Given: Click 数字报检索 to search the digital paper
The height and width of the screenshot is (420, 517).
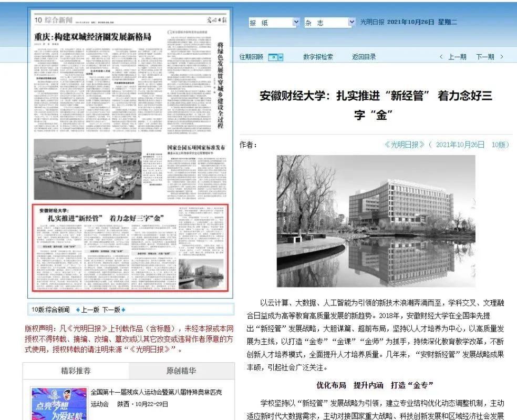Looking at the screenshot, I should coord(318,57).
